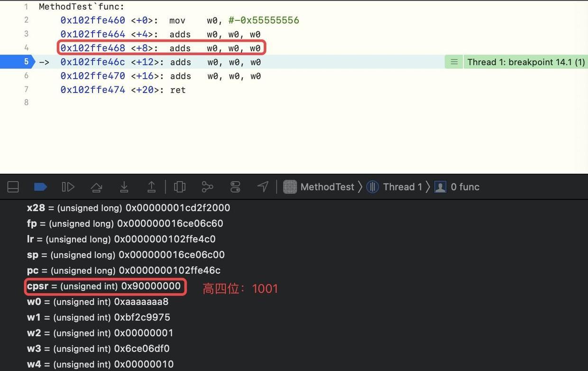This screenshot has width=588, height=371.
Task: Select the cpsr register row
Action: (x=104, y=286)
